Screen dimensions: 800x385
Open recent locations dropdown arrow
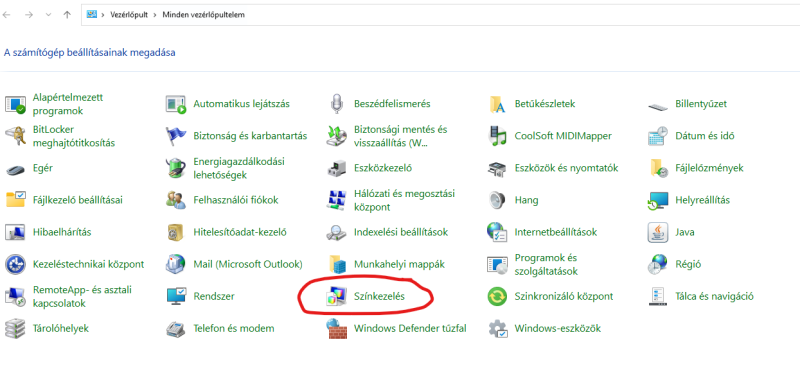48,15
